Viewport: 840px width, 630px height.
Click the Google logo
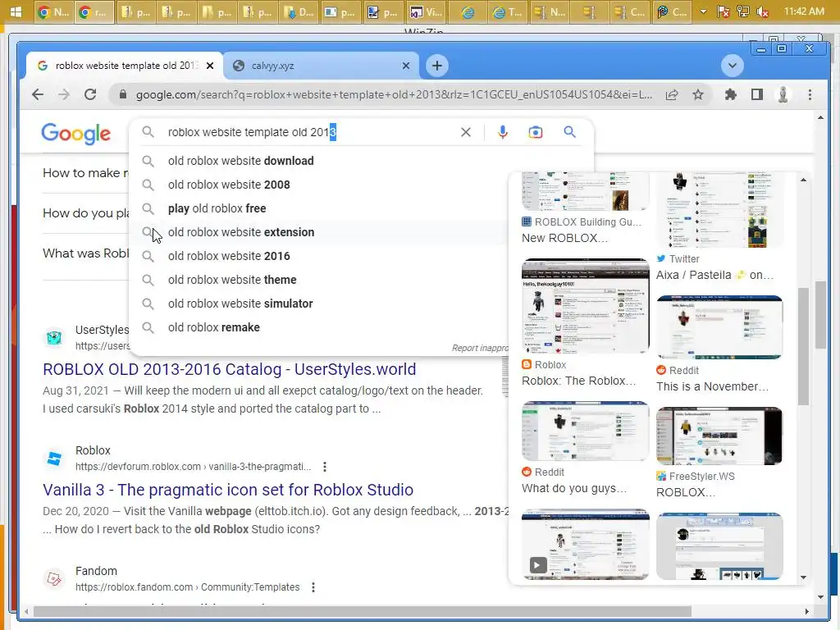76,134
